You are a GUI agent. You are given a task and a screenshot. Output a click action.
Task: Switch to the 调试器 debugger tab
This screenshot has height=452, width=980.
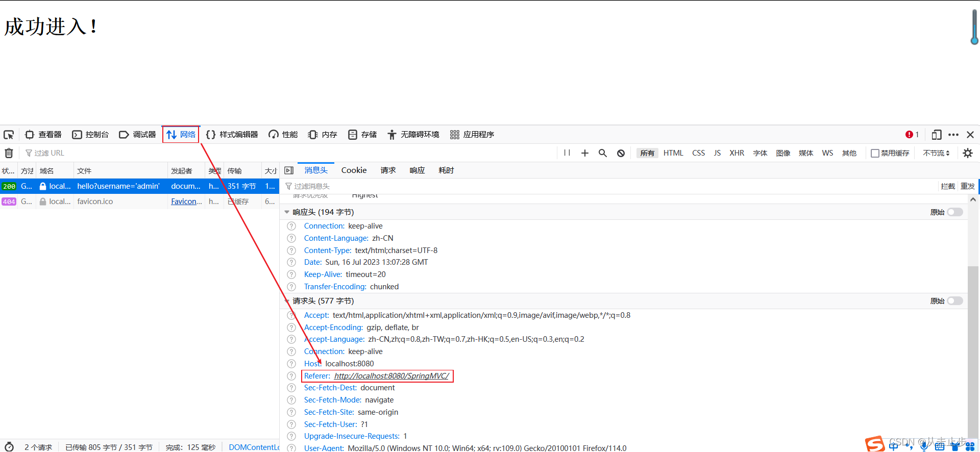[x=138, y=135]
